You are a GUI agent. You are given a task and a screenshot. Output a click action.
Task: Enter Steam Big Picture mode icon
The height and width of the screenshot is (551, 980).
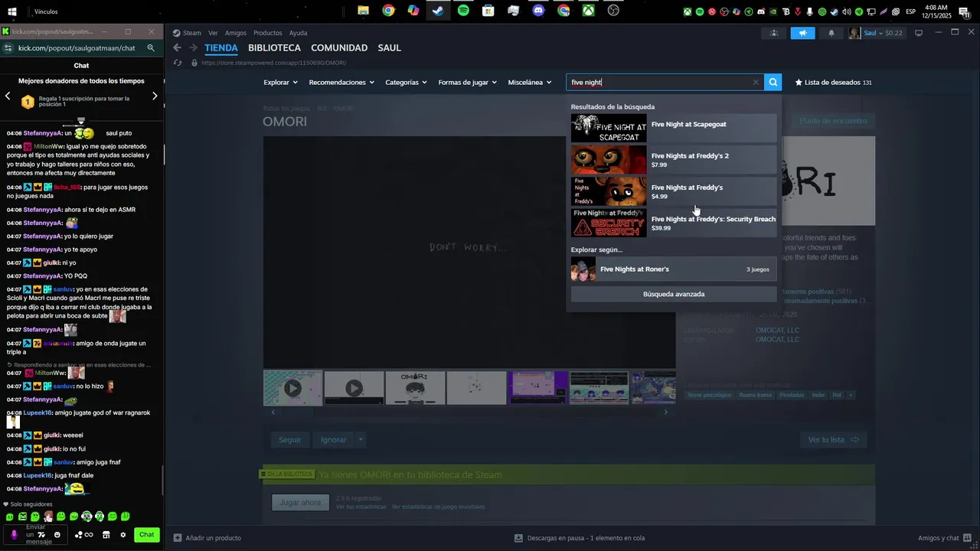point(919,33)
